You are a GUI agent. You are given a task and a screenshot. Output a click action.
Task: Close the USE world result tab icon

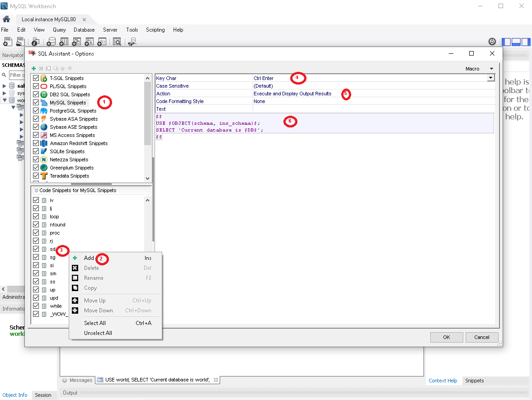(216, 380)
